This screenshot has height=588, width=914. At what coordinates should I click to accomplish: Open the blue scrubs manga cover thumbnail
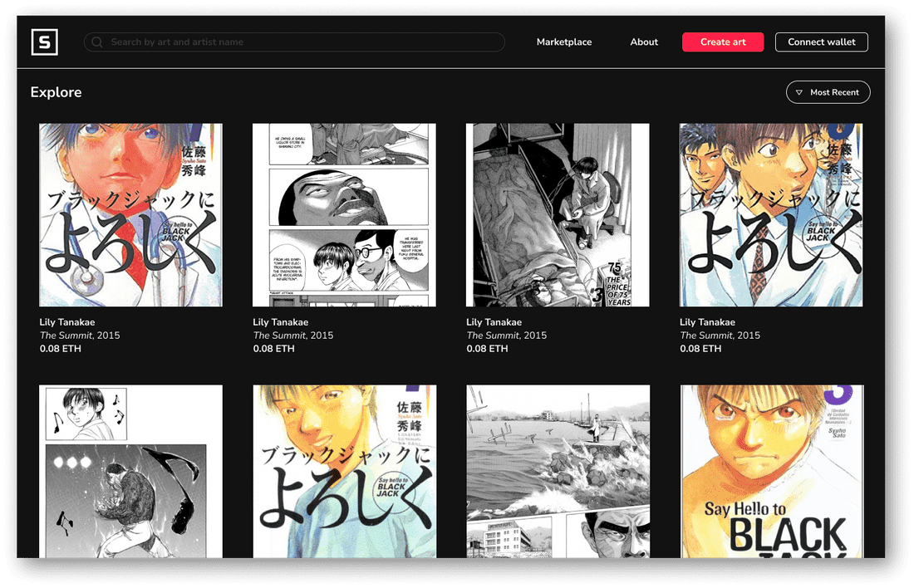pos(344,471)
